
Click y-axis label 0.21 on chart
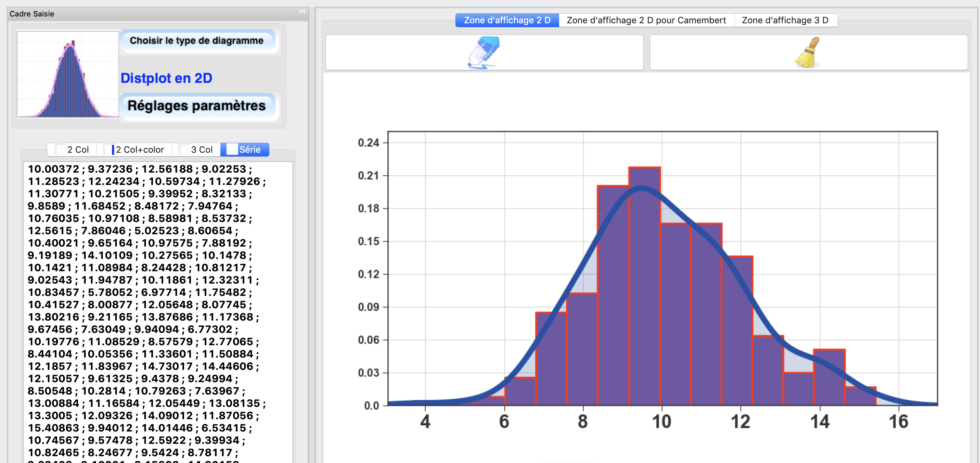click(x=369, y=176)
